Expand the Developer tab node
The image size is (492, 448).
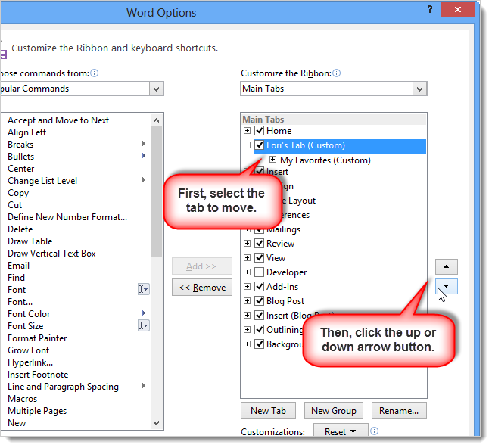coord(248,272)
